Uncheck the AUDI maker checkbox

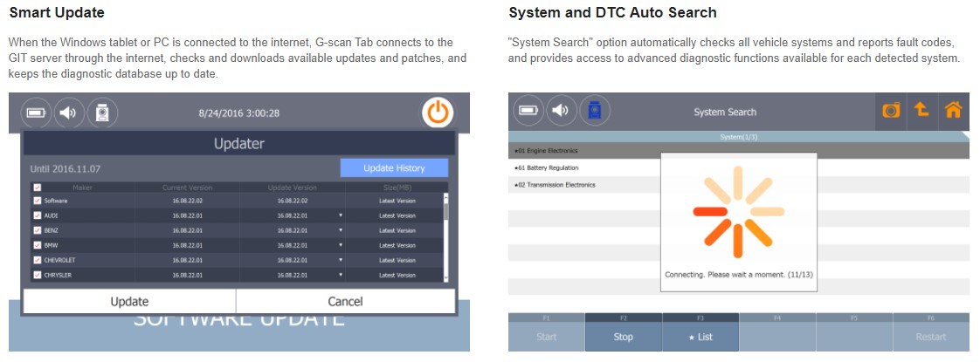[37, 215]
